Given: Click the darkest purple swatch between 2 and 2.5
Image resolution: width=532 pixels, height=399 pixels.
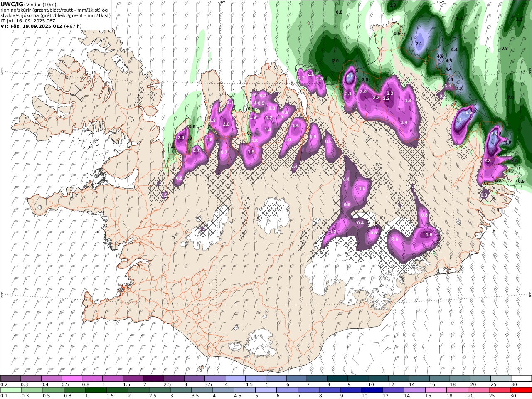Looking at the screenshot, I should tap(153, 378).
